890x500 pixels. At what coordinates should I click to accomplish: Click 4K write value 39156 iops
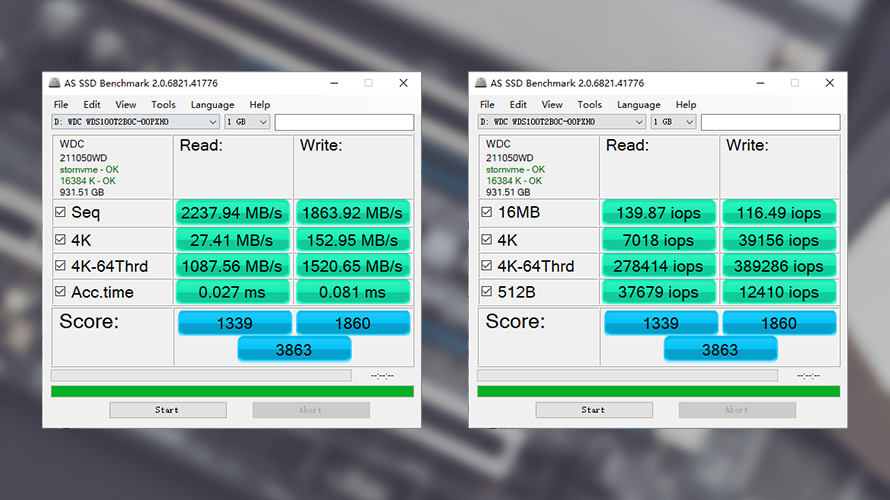tap(779, 240)
